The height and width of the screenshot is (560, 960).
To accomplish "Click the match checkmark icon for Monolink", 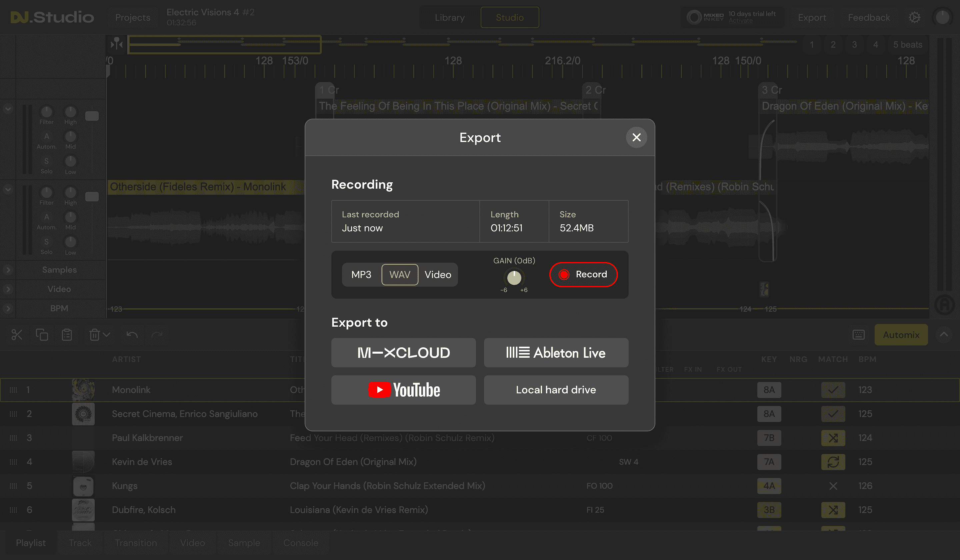I will pyautogui.click(x=833, y=390).
